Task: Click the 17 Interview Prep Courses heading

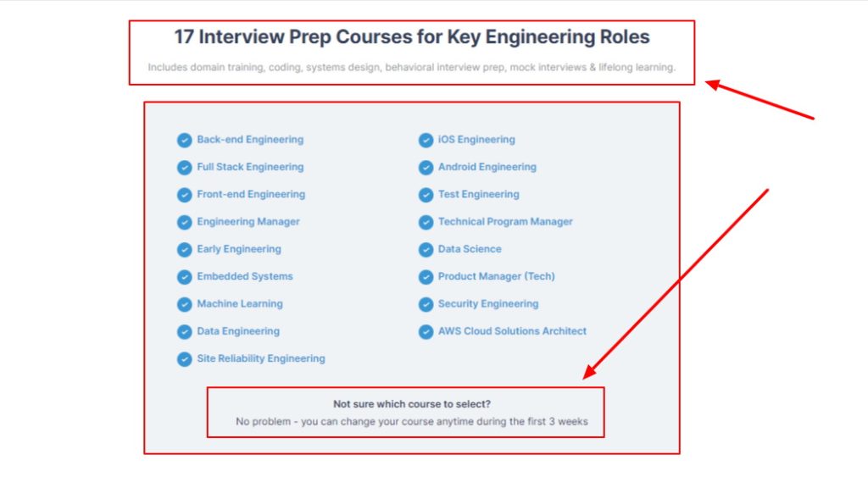Action: coord(412,36)
